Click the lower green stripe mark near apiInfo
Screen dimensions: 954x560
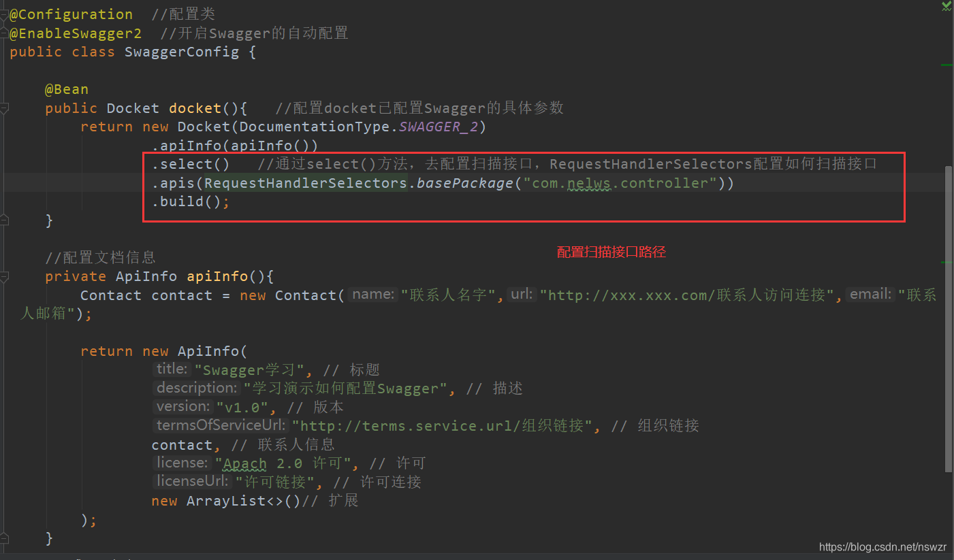pyautogui.click(x=947, y=261)
